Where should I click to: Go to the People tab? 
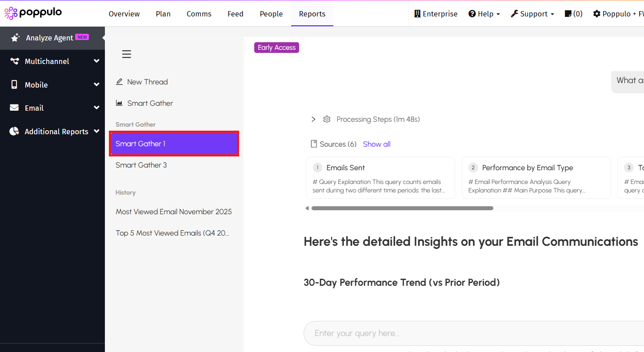[x=271, y=14]
